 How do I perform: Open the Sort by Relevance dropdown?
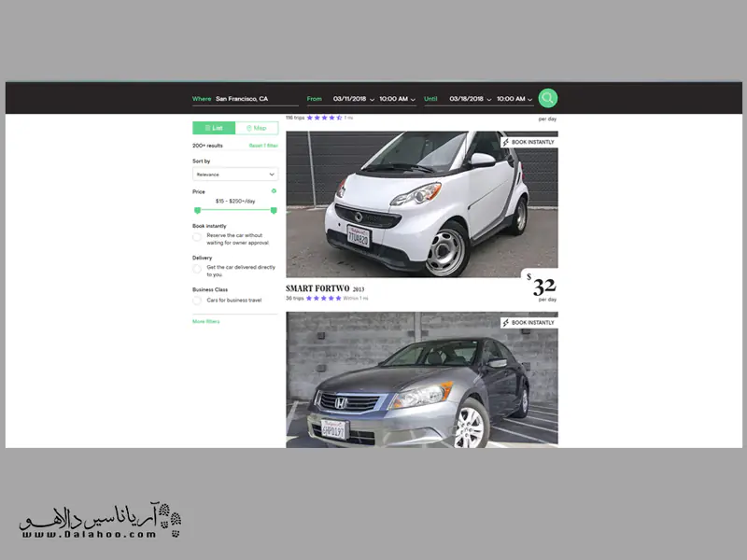click(x=235, y=174)
